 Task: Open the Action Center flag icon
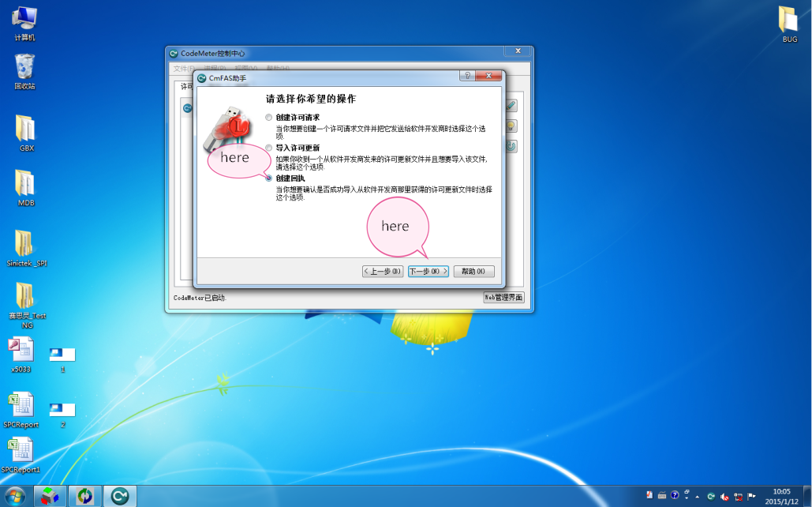(750, 496)
